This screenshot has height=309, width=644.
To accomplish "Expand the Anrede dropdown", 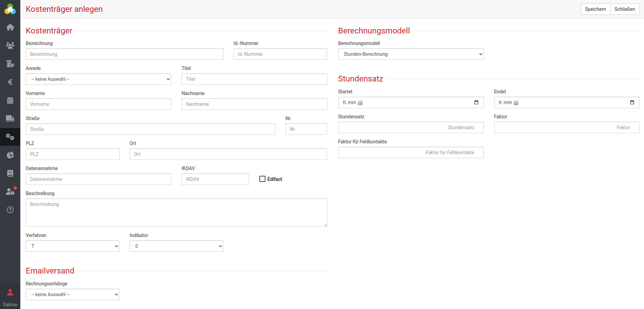I will pos(98,79).
